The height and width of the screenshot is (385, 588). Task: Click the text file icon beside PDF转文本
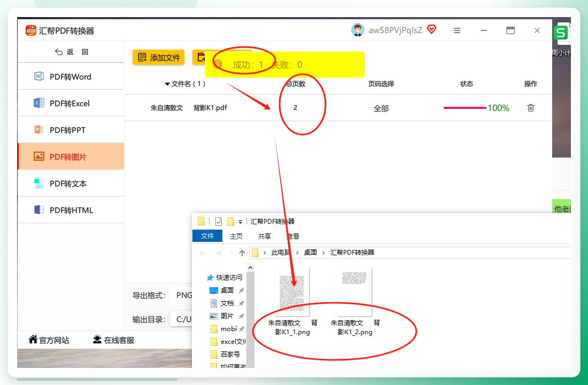click(39, 183)
